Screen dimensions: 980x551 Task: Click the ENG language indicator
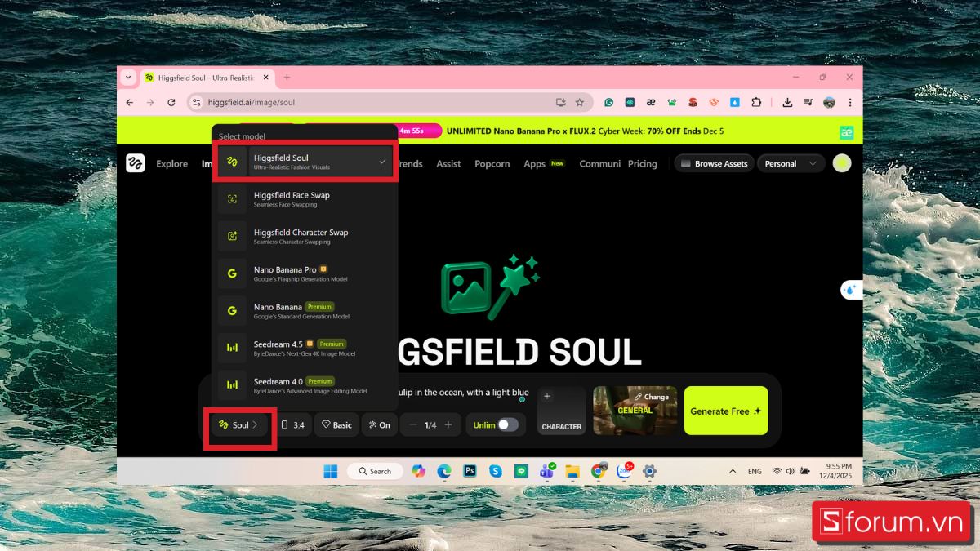(755, 471)
